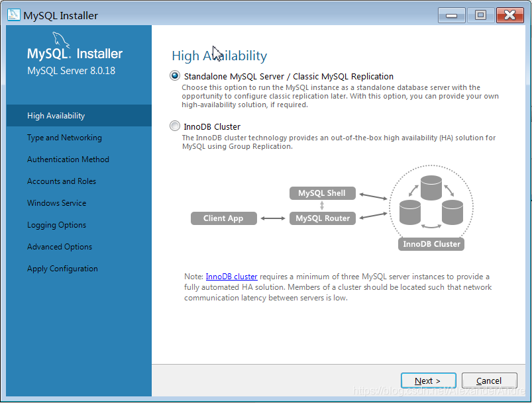Image resolution: width=532 pixels, height=403 pixels.
Task: Maximize the MySQL Installer window
Action: 480,15
